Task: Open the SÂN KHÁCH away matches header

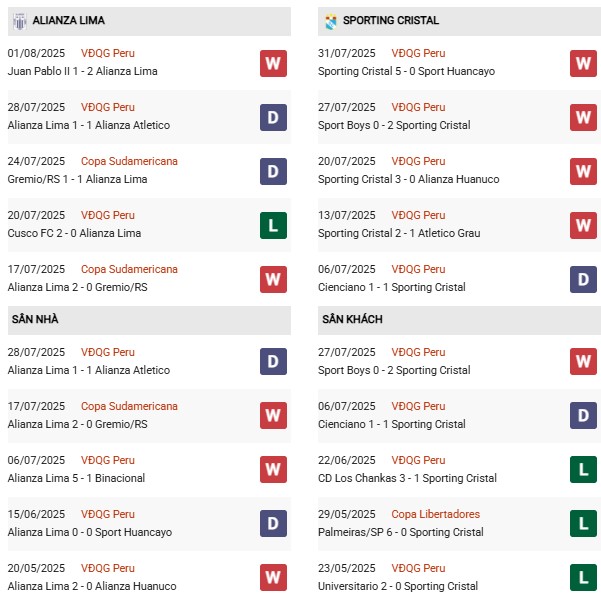Action: pos(352,319)
